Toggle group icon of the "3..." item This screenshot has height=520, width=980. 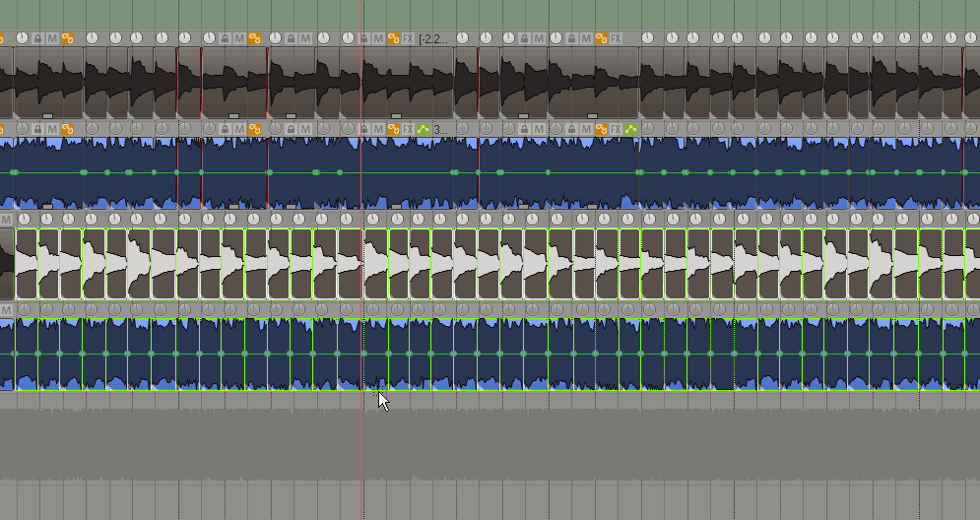point(393,129)
